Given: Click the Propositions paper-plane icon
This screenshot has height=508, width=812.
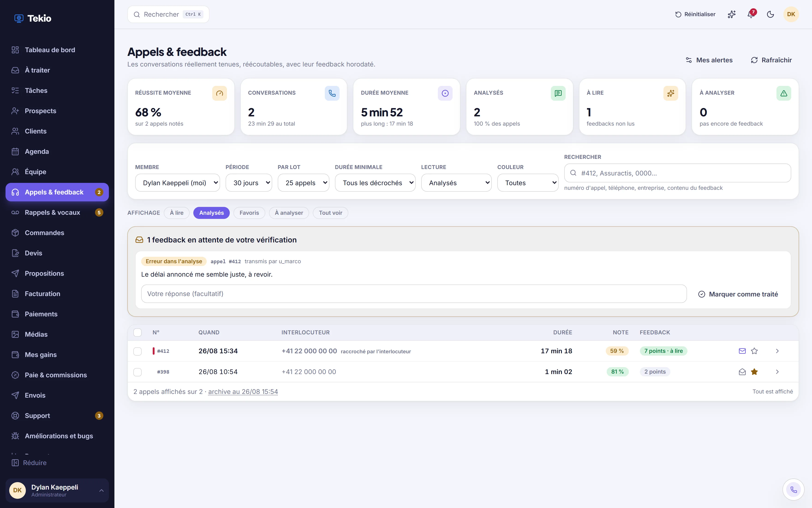Looking at the screenshot, I should [x=15, y=273].
